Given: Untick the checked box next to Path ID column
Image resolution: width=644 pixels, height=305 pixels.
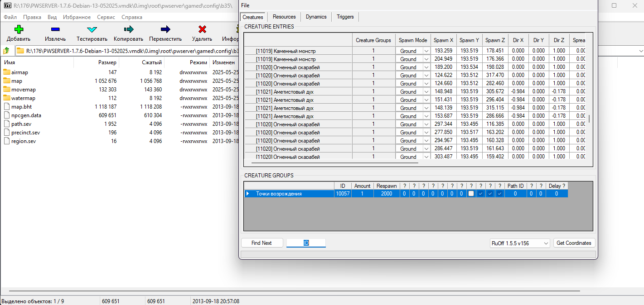Looking at the screenshot, I should 499,194.
